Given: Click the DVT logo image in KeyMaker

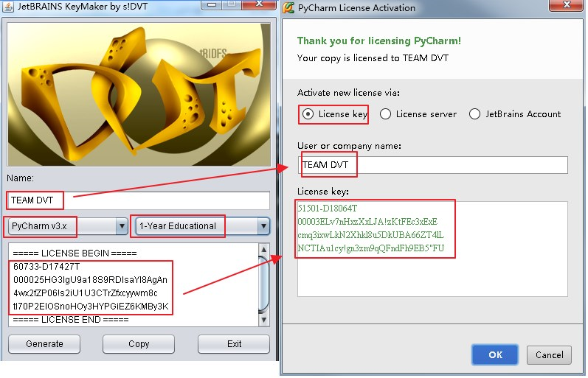Looking at the screenshot, I should click(x=139, y=94).
